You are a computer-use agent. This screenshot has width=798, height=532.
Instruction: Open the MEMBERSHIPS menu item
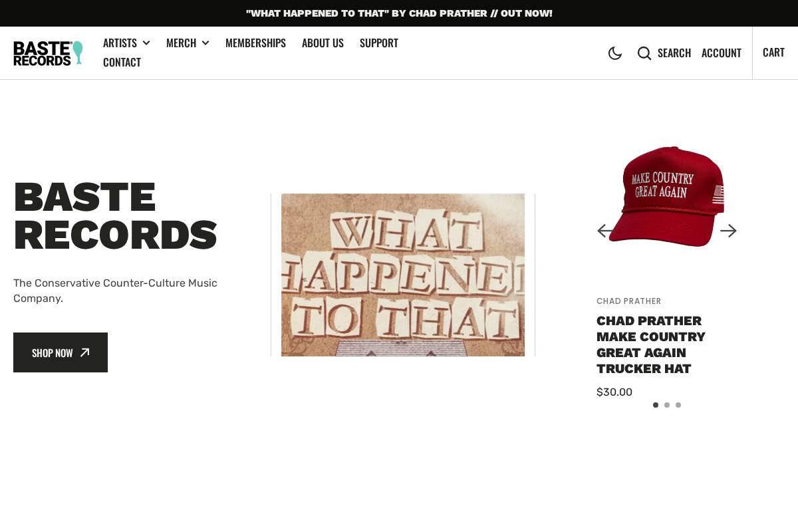tap(255, 43)
